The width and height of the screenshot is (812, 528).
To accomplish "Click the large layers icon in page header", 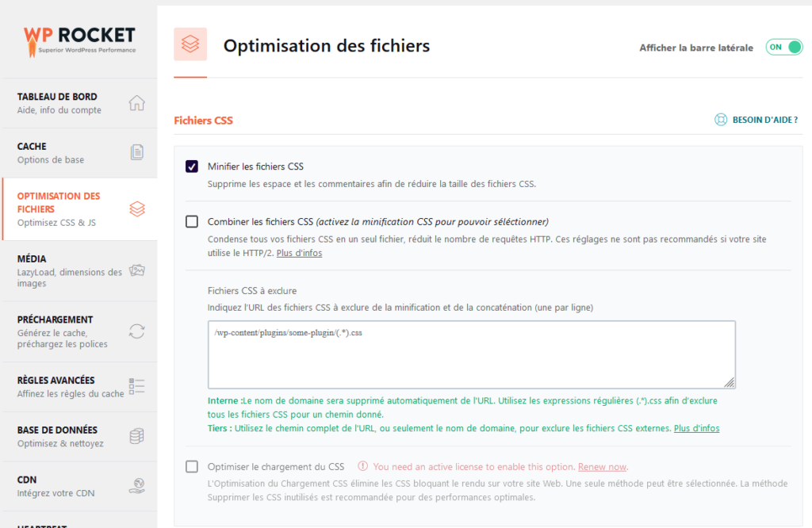I will tap(190, 44).
